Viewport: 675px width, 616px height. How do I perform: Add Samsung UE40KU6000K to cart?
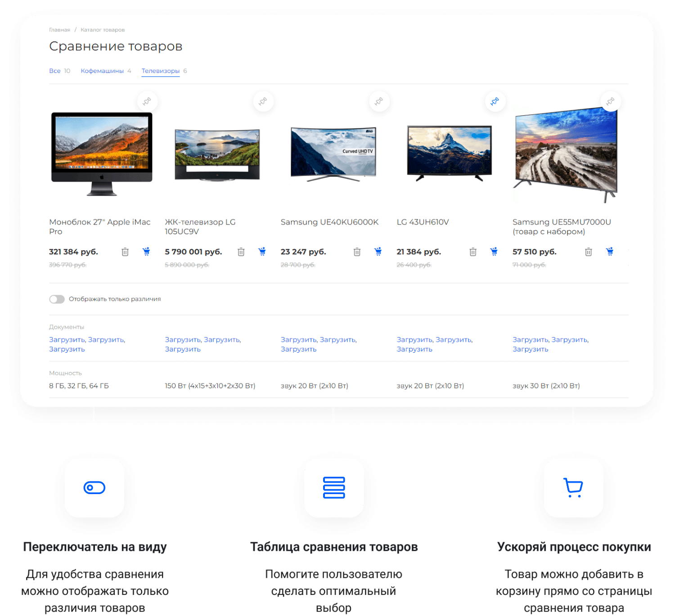coord(378,252)
